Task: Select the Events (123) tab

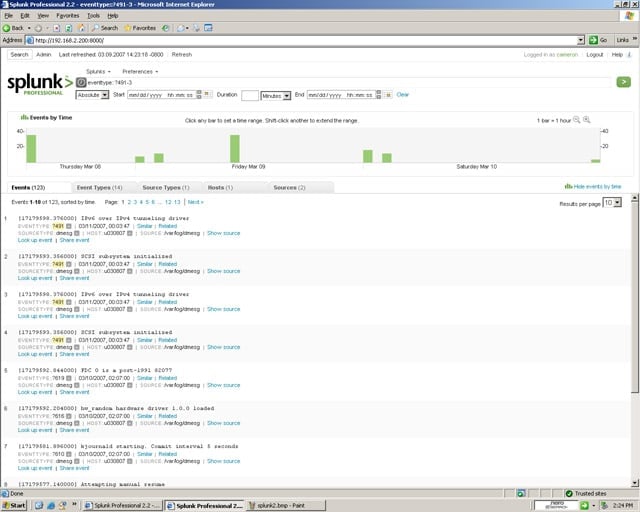Action: [28, 187]
